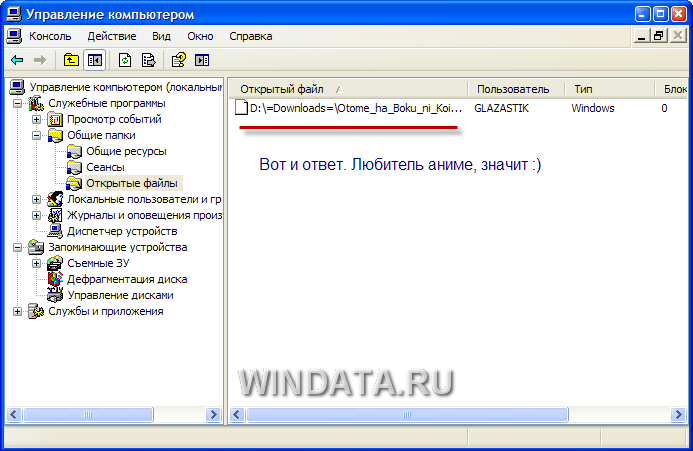The width and height of the screenshot is (693, 451).
Task: Click the Forward arrow toolbar button
Action: 40,60
